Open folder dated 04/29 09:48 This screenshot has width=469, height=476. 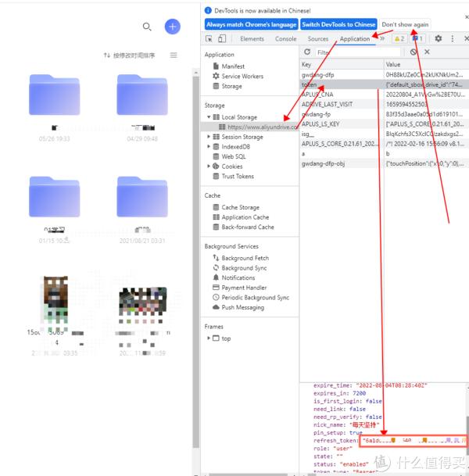coord(142,95)
